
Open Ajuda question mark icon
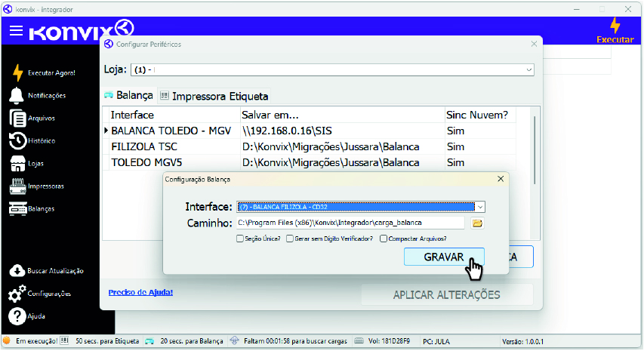tap(17, 316)
